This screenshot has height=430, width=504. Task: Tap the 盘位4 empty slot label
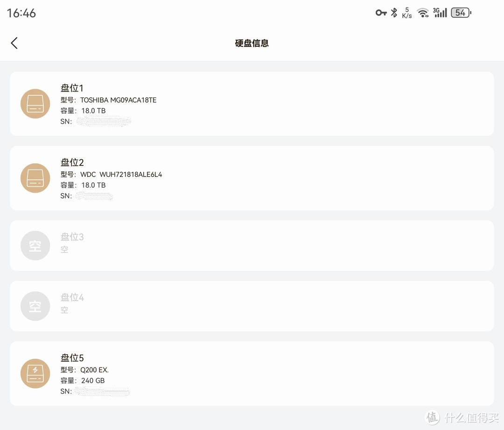(72, 297)
